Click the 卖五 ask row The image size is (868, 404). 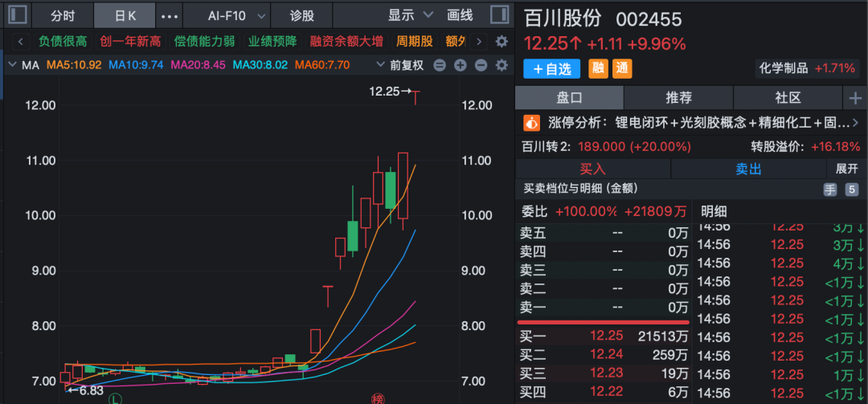pyautogui.click(x=604, y=233)
